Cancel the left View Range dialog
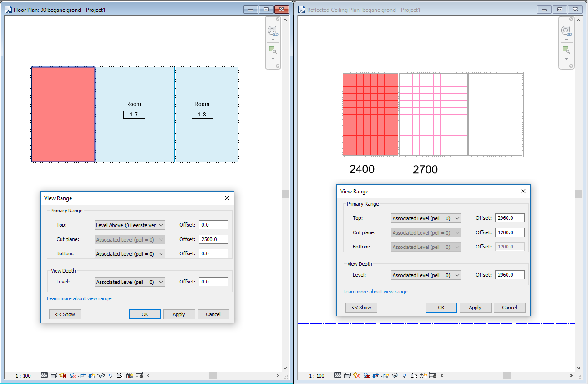The height and width of the screenshot is (384, 588). pos(213,314)
